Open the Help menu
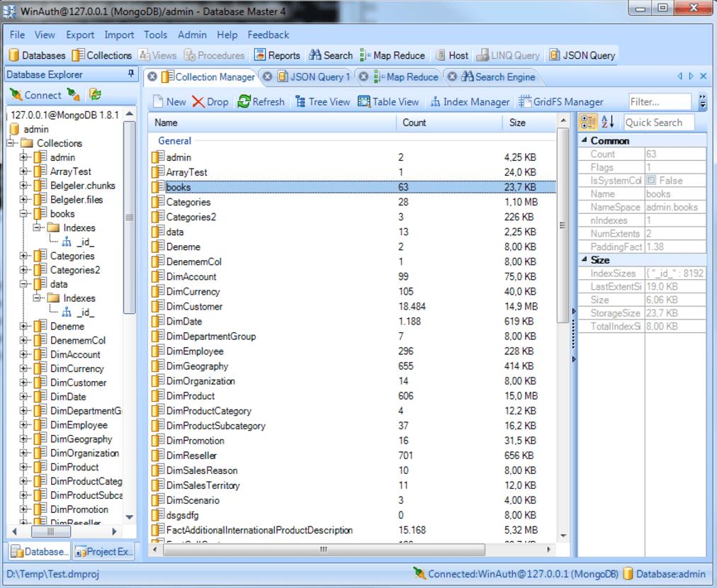Image resolution: width=717 pixels, height=588 pixels. (227, 35)
